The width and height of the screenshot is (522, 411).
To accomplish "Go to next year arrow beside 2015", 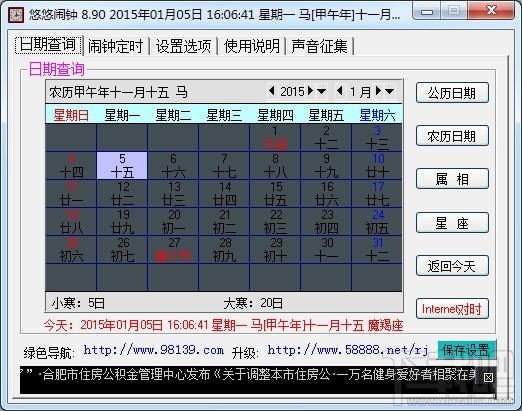I will 310,91.
